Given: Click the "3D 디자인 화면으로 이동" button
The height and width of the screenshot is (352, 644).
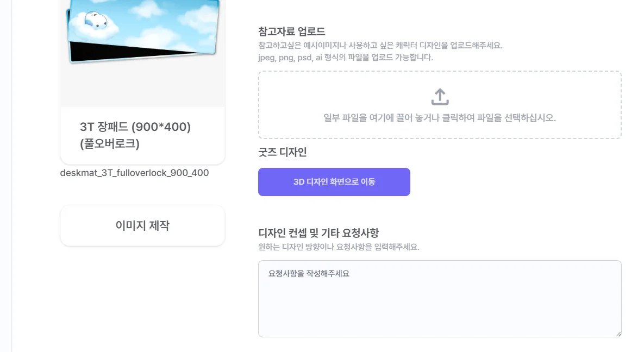Looking at the screenshot, I should coord(334,182).
